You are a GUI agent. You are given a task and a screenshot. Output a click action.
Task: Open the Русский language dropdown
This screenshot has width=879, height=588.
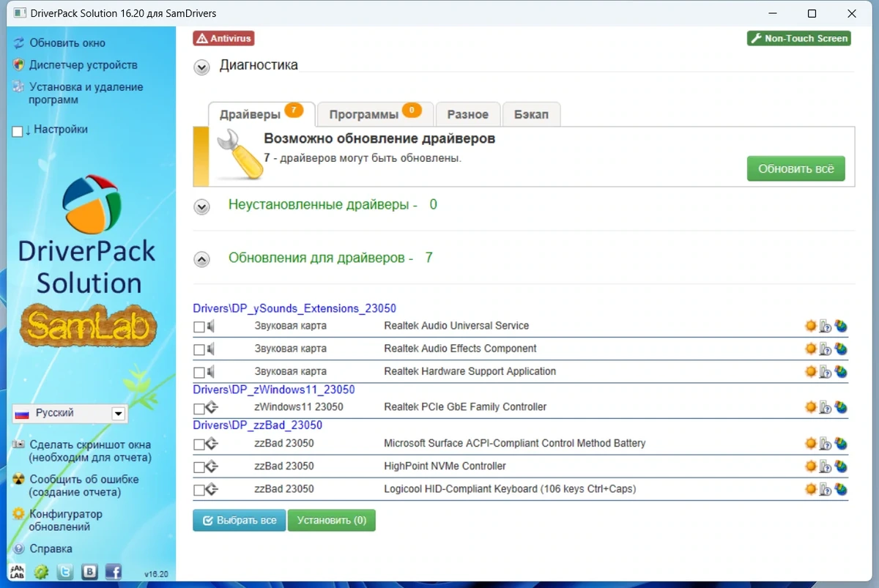tap(70, 413)
